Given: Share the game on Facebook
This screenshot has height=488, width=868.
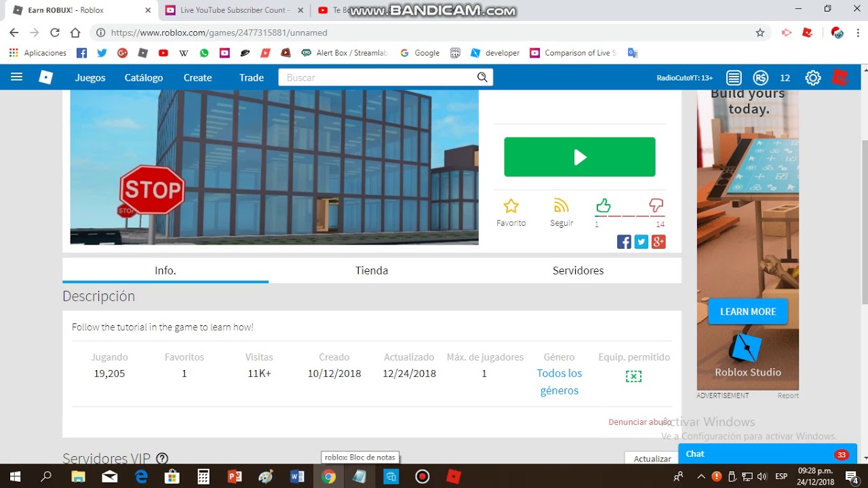Looking at the screenshot, I should coord(624,242).
